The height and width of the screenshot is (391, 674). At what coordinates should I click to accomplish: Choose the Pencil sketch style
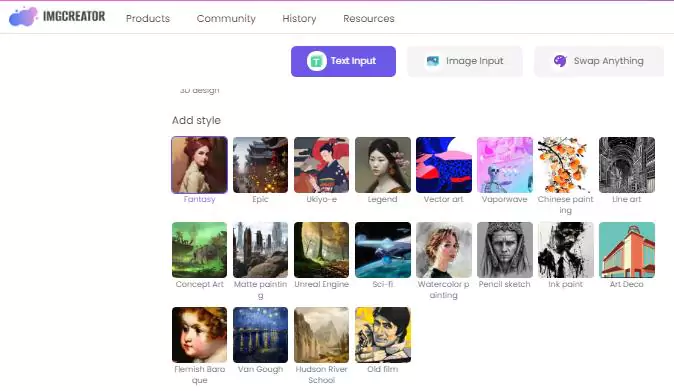[x=505, y=250]
